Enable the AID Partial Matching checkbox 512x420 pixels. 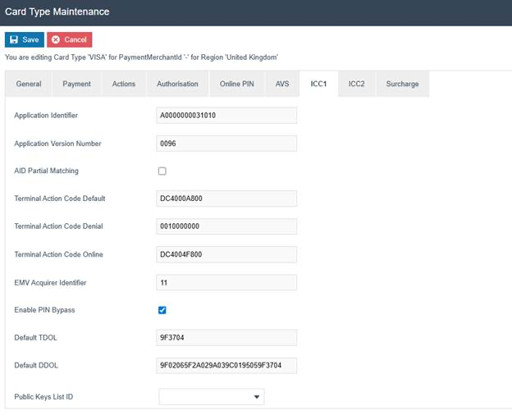pos(162,171)
